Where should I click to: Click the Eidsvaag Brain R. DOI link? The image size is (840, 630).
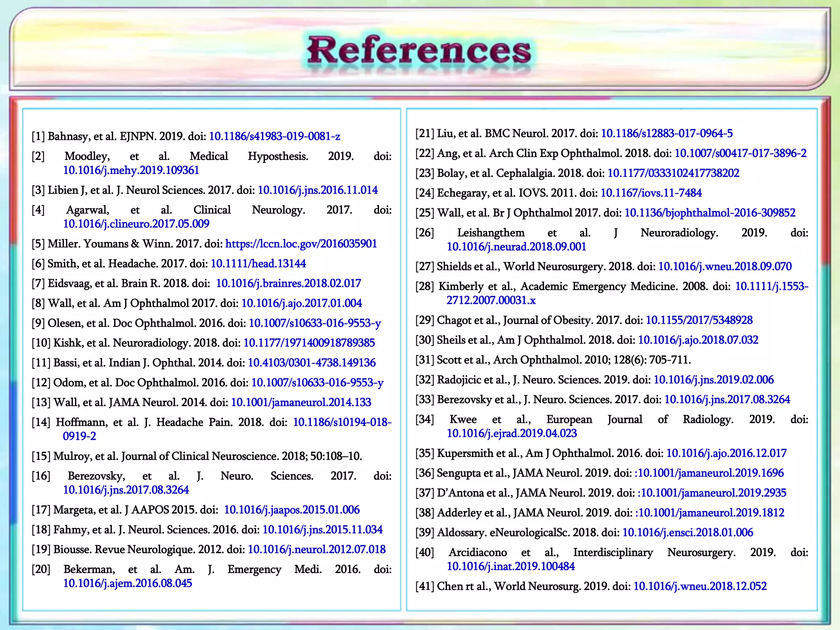click(288, 283)
